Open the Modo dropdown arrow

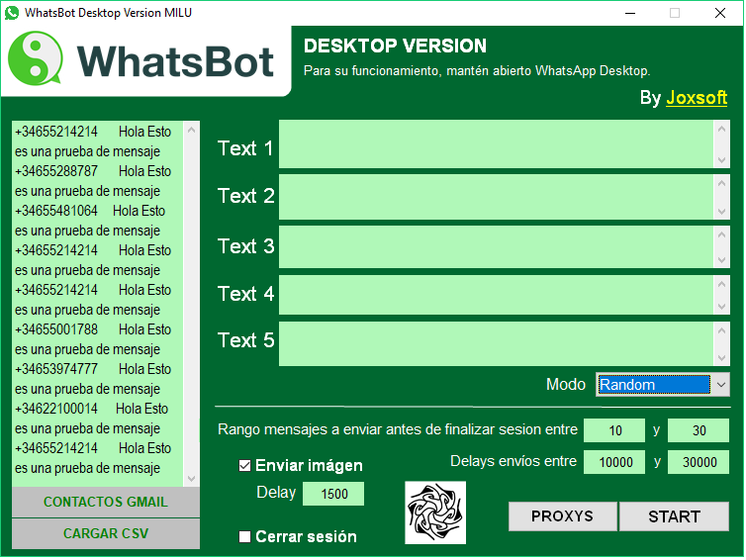click(x=720, y=385)
